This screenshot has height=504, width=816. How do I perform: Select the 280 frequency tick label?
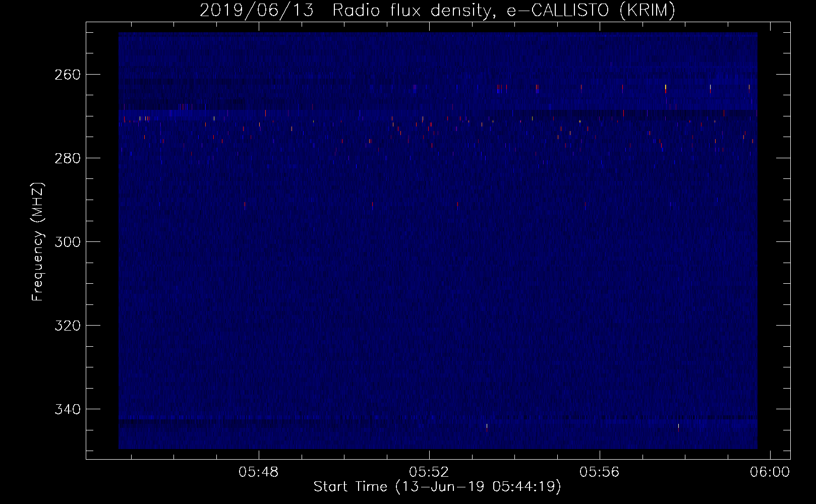(67, 158)
